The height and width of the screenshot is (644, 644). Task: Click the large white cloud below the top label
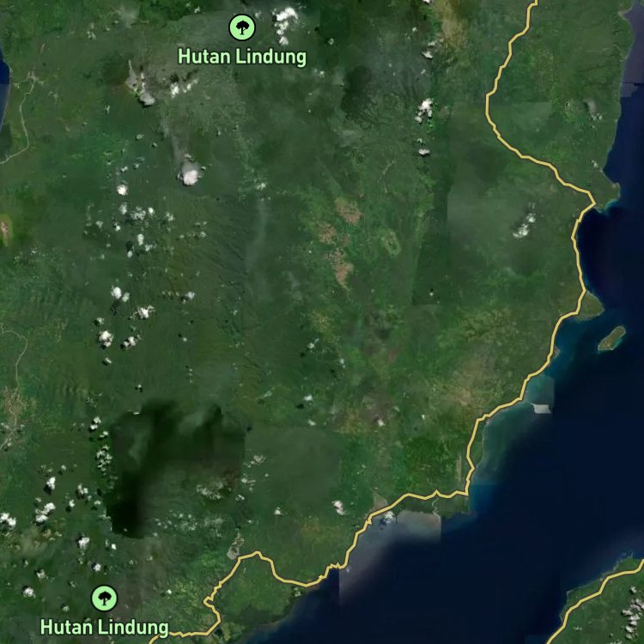point(190,174)
